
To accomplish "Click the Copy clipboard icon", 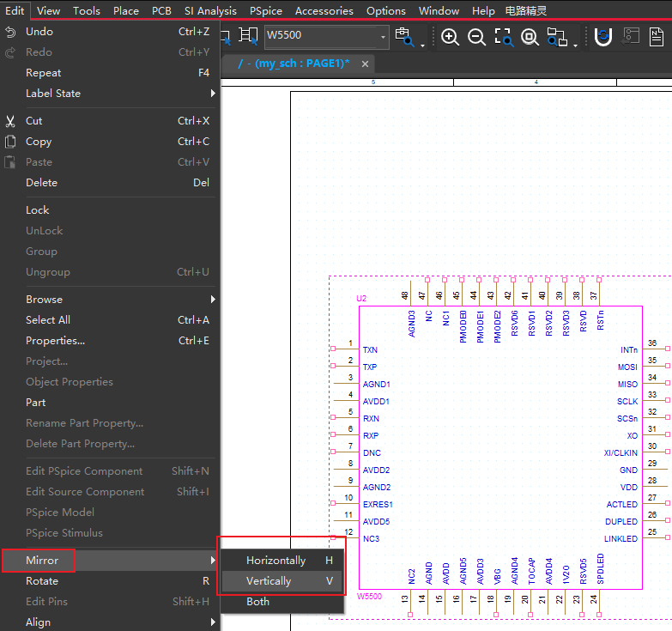I will (x=10, y=142).
